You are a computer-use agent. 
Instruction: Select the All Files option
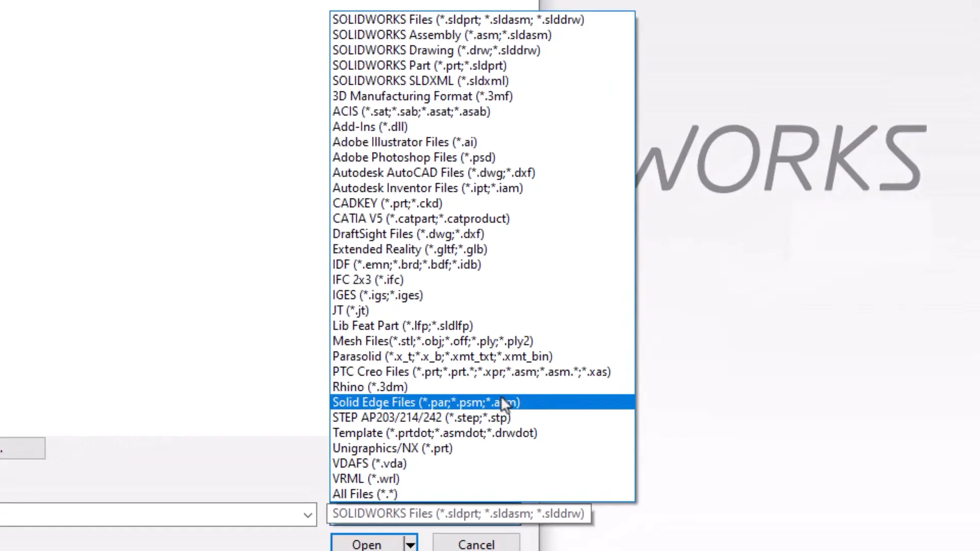click(x=364, y=494)
